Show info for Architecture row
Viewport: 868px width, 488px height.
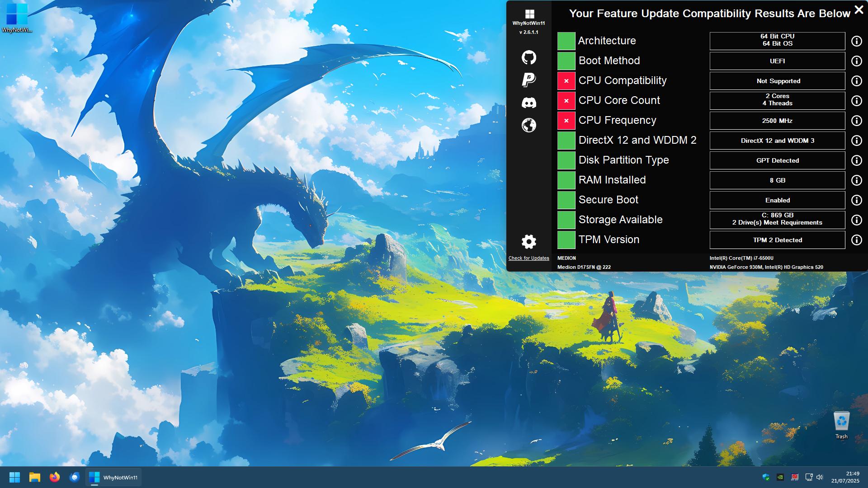point(856,41)
